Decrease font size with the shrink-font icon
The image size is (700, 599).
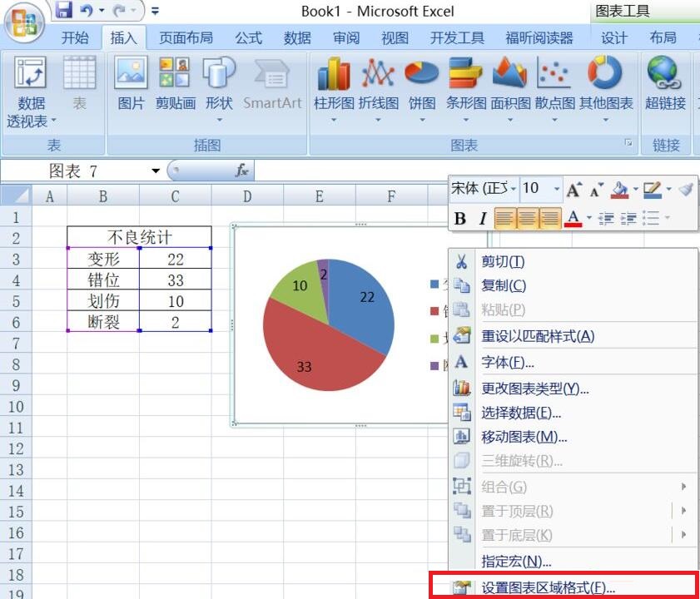pyautogui.click(x=596, y=190)
